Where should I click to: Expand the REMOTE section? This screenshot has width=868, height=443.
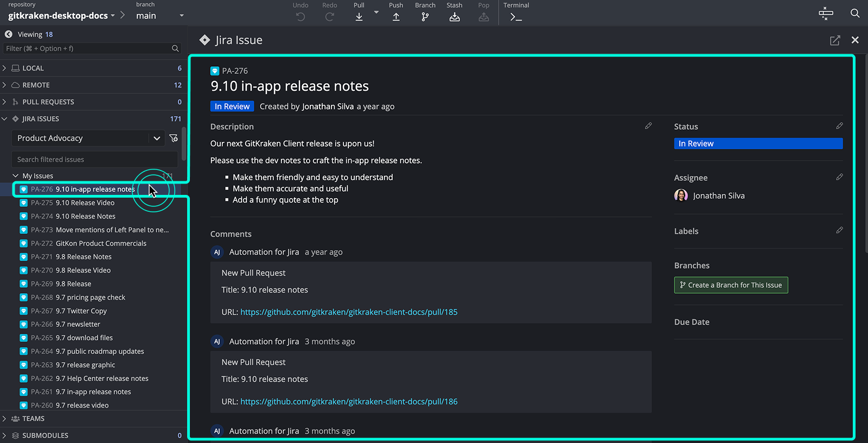[4, 85]
